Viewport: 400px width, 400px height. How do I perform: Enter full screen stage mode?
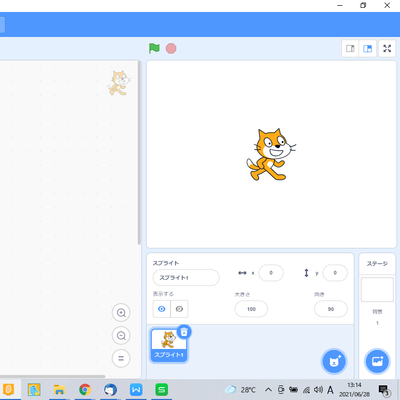click(387, 49)
